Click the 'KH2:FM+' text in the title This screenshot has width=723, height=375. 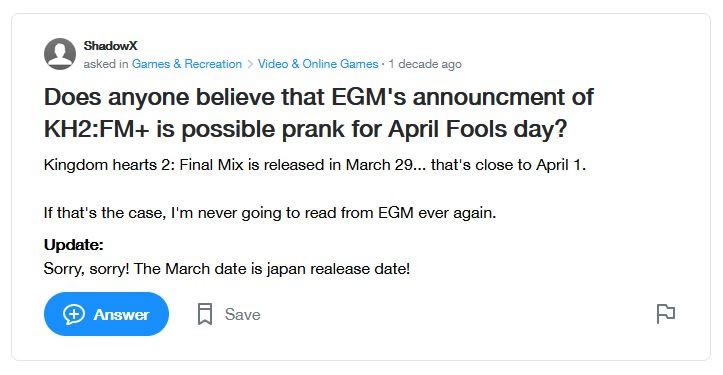pyautogui.click(x=96, y=130)
